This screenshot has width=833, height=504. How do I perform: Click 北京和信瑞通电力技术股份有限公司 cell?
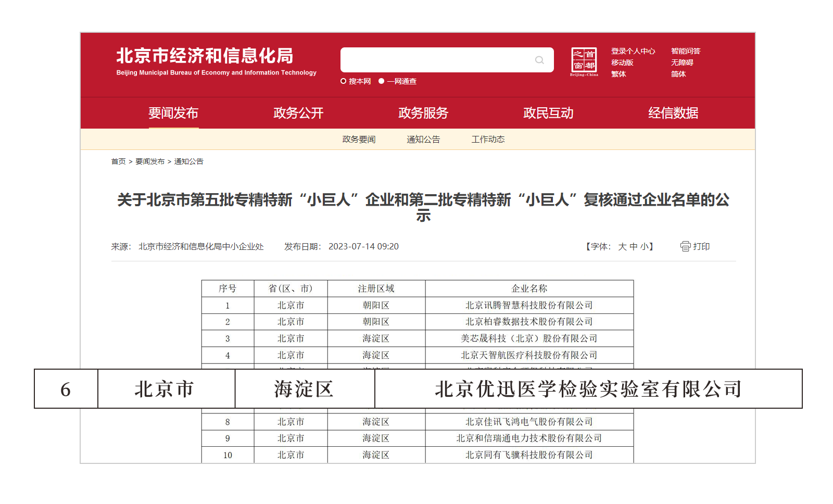(x=529, y=438)
